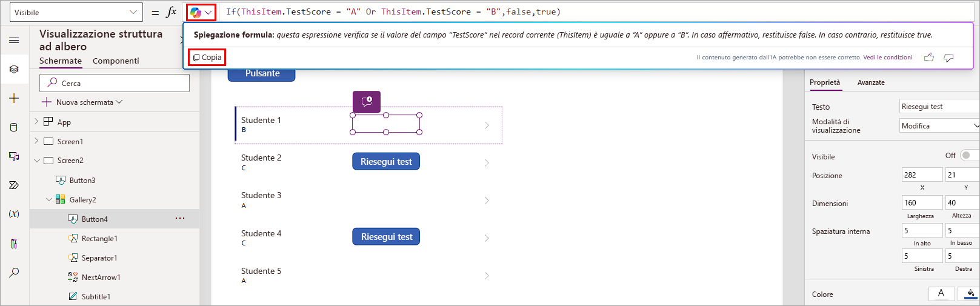Click the Copia button
Screen dimensions: 980x306
click(x=207, y=58)
